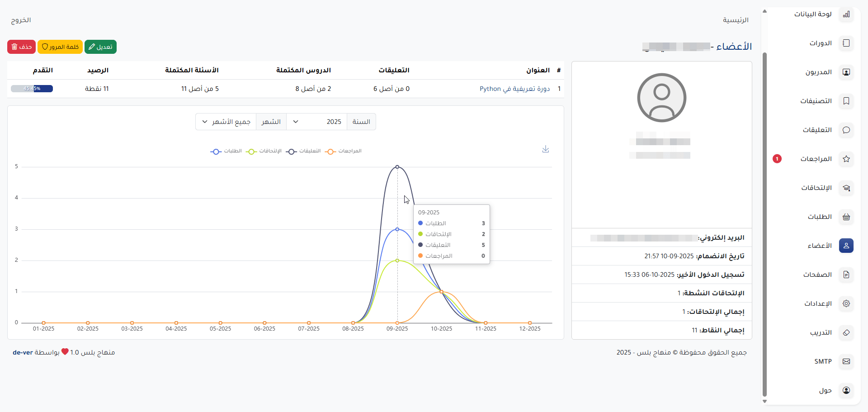Toggle the الإلتحاقات series in chart legend
The height and width of the screenshot is (412, 868).
264,151
